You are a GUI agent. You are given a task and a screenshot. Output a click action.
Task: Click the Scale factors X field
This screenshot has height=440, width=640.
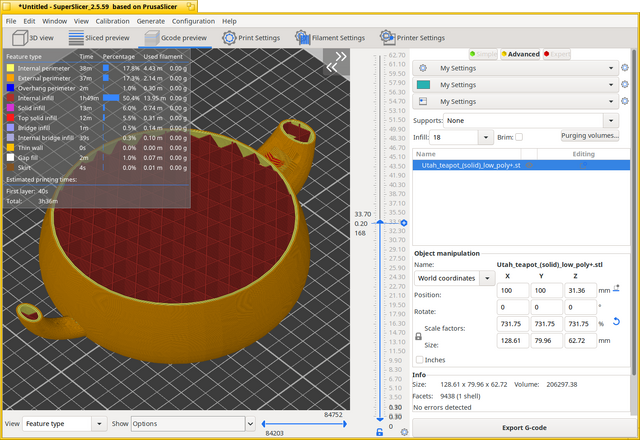(513, 324)
